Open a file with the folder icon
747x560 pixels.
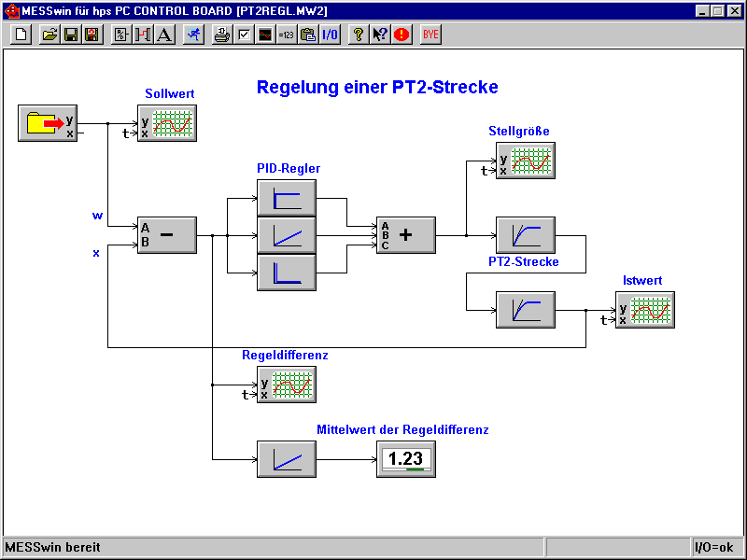49,35
